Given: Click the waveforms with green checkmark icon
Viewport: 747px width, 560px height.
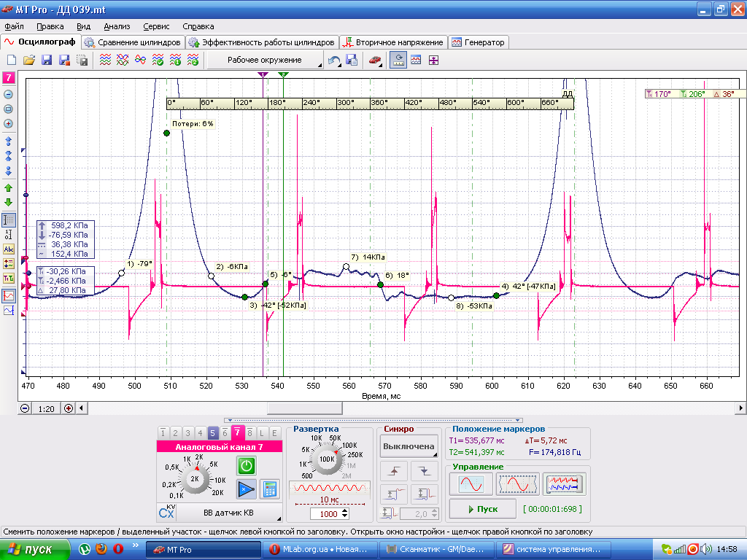Looking at the screenshot, I should (x=158, y=60).
